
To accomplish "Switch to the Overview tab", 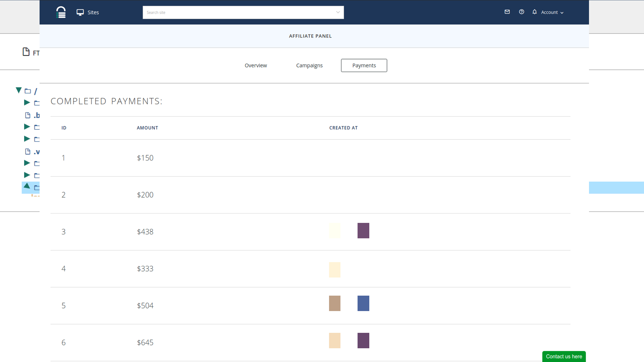I will pyautogui.click(x=256, y=65).
